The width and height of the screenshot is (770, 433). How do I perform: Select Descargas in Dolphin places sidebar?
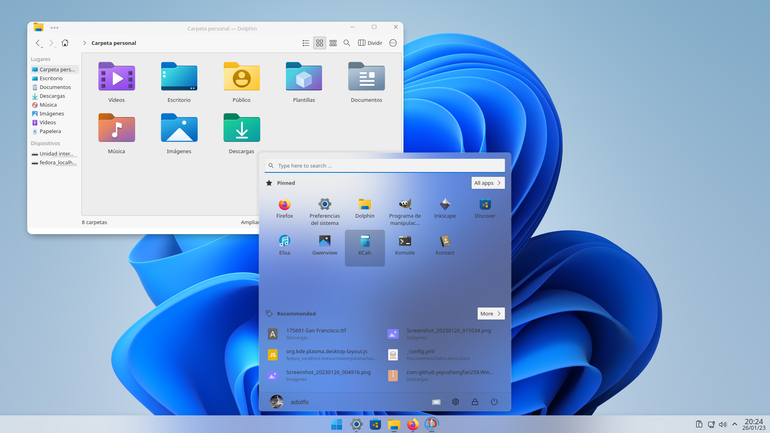pos(54,96)
